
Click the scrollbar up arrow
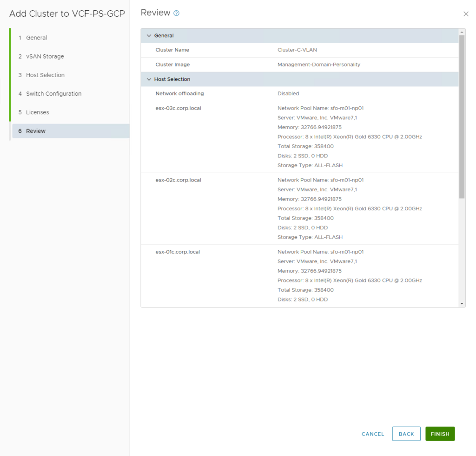pyautogui.click(x=462, y=32)
